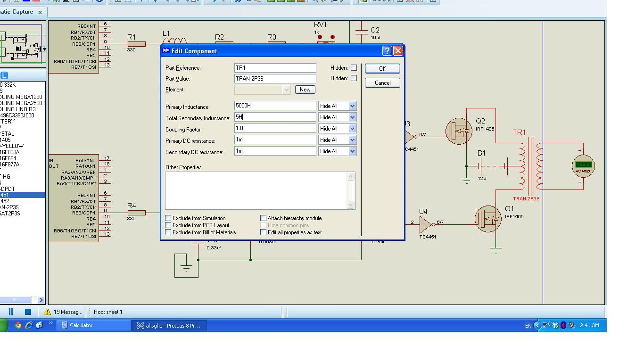Image resolution: width=644 pixels, height=362 pixels.
Task: Launch Internet Explorer from quick launch
Action: (29, 325)
